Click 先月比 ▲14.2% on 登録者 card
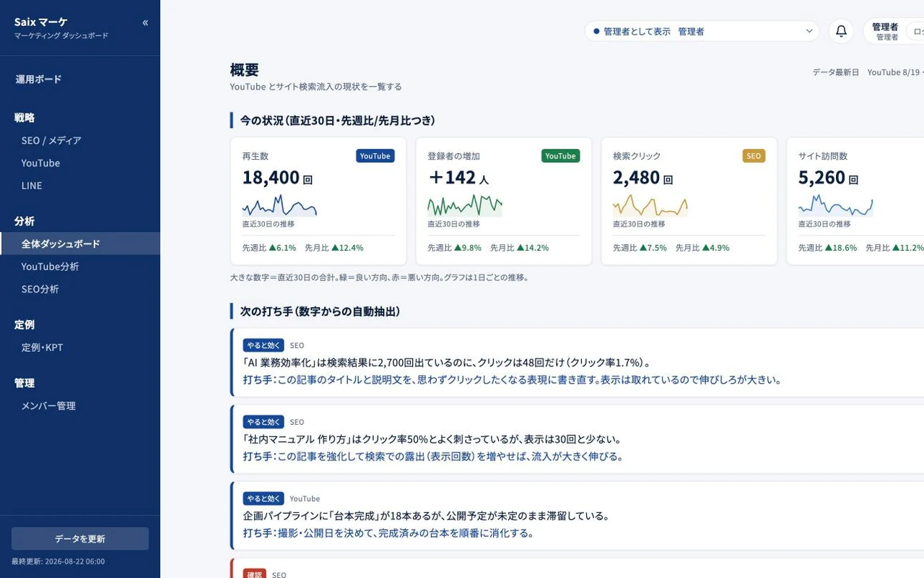 (x=520, y=248)
